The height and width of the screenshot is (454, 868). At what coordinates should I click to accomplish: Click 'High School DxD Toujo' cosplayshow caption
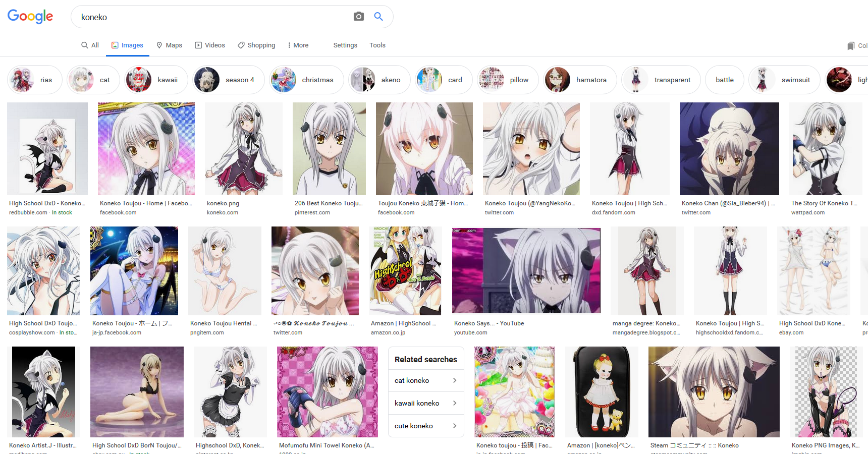tap(43, 323)
